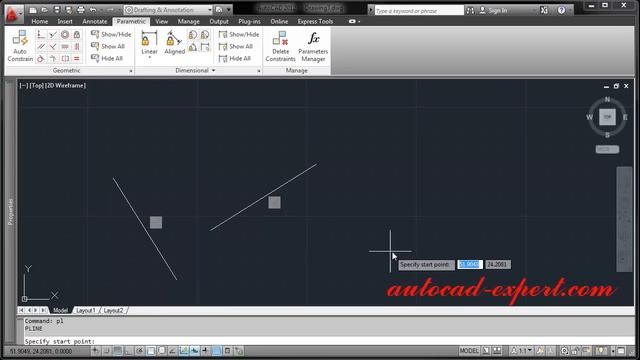
Task: Switch to the Annotate ribbon tab
Action: 95,21
